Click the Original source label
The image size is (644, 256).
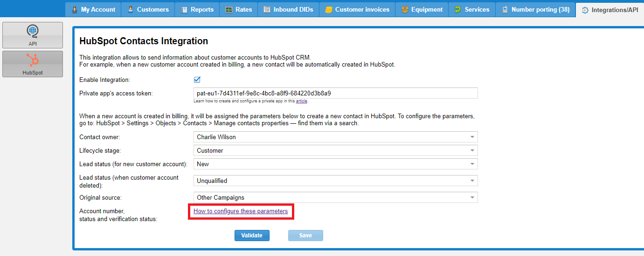[x=100, y=198]
